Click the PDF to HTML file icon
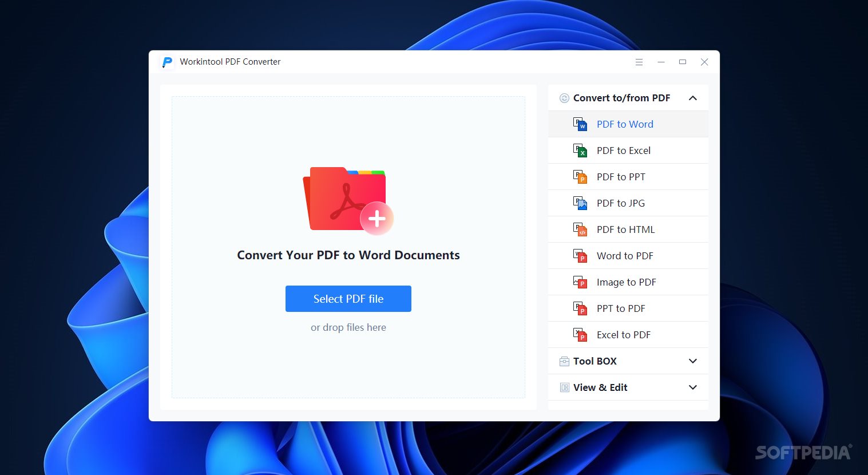The height and width of the screenshot is (475, 868). pyautogui.click(x=580, y=229)
